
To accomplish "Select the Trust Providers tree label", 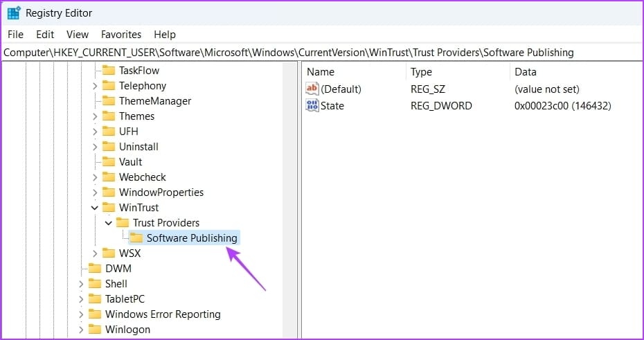I will [x=166, y=222].
